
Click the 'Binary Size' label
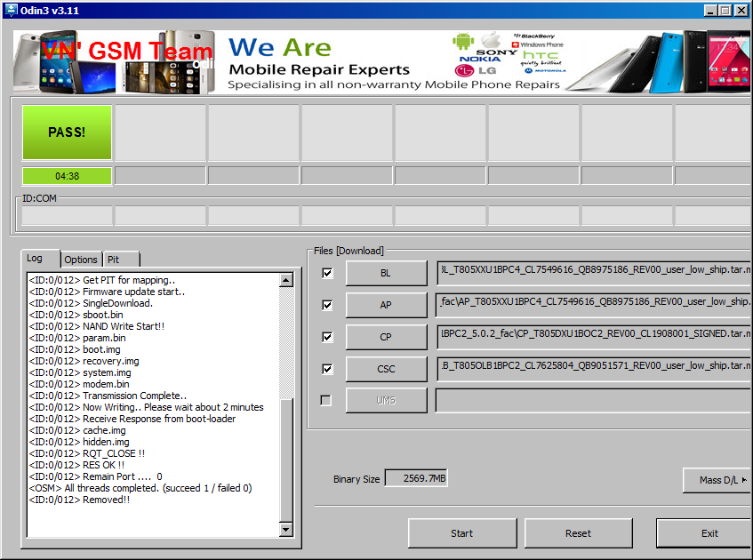click(356, 479)
